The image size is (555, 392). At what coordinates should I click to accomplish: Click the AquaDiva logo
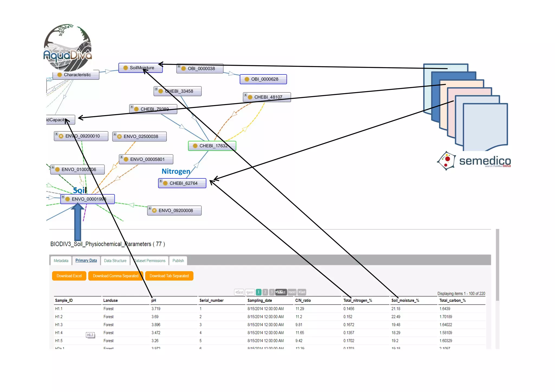pyautogui.click(x=68, y=48)
